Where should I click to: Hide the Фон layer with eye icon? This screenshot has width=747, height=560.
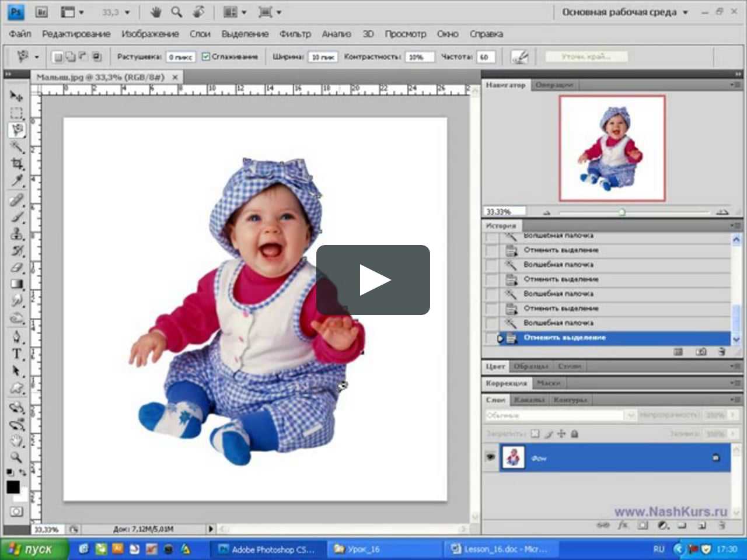coord(491,457)
